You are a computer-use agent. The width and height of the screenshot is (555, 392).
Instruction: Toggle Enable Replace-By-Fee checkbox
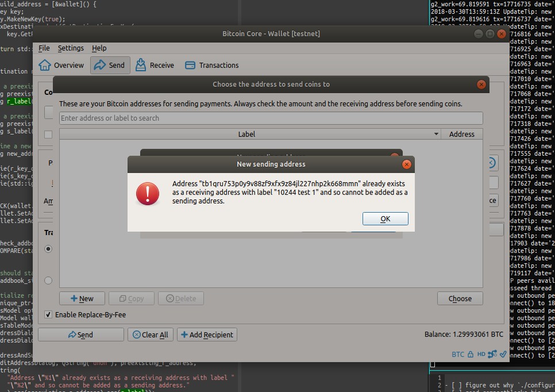pos(48,314)
